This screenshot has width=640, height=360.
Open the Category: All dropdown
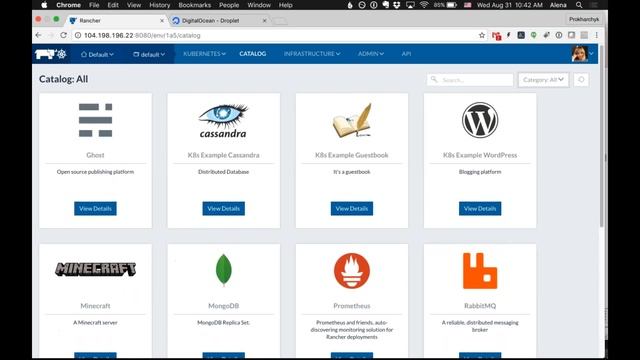[543, 80]
